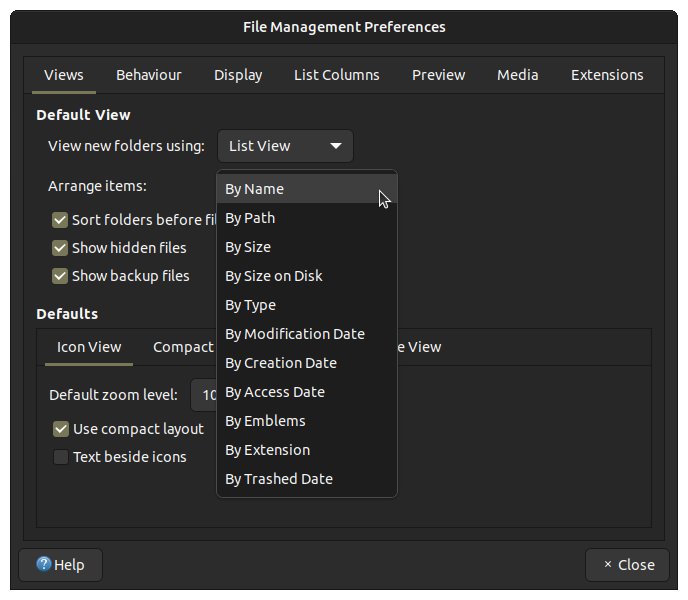Select By Type arrangement

pos(307,305)
